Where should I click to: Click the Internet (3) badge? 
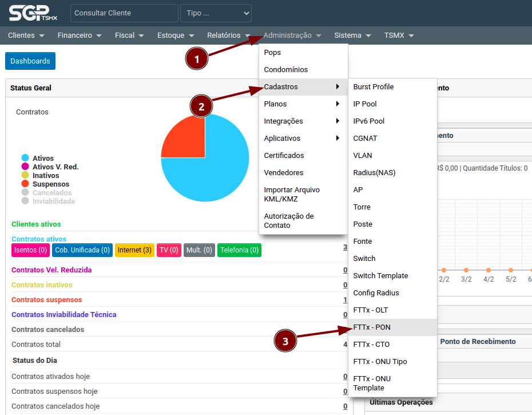click(x=134, y=250)
